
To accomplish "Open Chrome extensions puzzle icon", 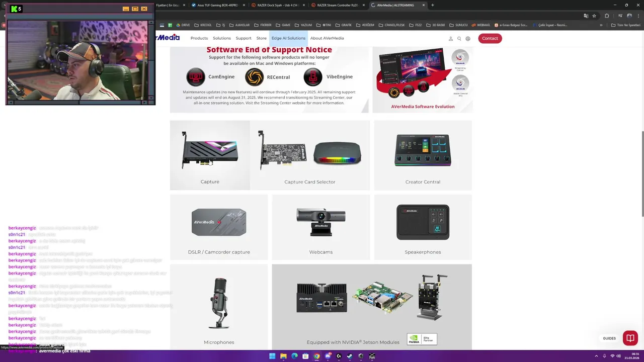I will [x=607, y=16].
